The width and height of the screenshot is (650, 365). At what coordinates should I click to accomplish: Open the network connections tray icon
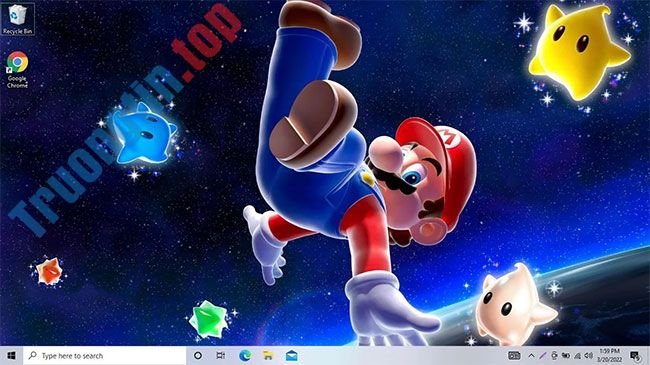(x=577, y=355)
